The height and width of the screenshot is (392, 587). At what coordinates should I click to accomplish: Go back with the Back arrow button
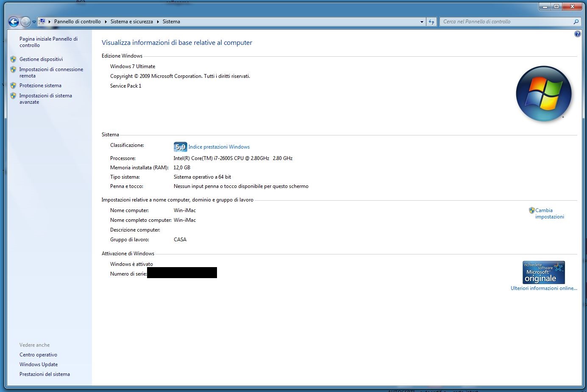point(14,22)
